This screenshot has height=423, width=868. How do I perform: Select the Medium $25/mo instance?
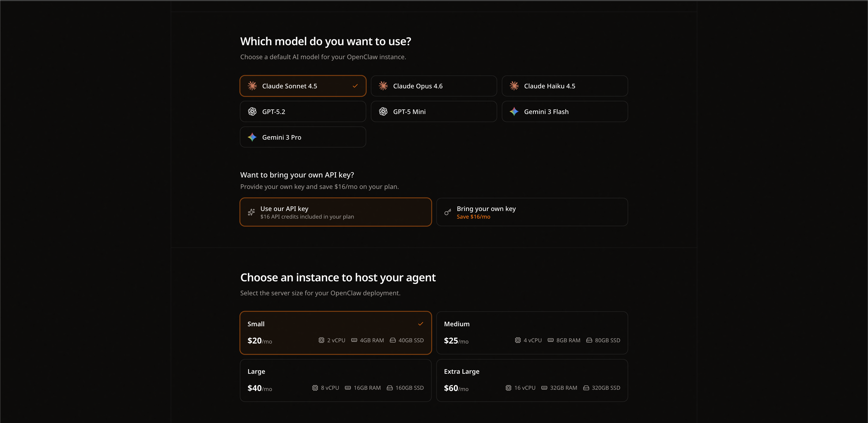point(532,333)
